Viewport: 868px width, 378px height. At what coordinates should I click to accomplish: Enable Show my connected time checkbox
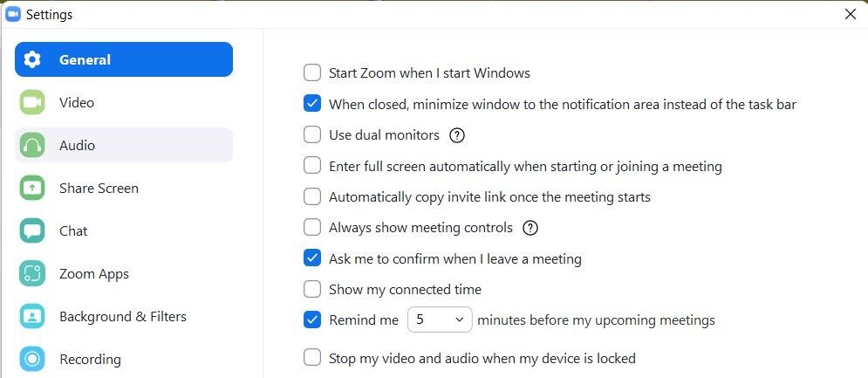click(x=312, y=289)
